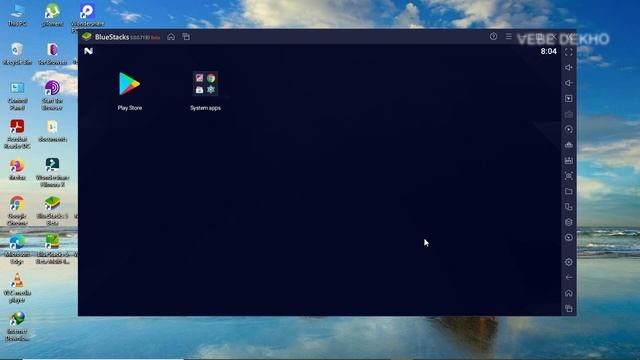Click the N notification icon in Android status bar
Screen dimensions: 640x360
(x=88, y=51)
